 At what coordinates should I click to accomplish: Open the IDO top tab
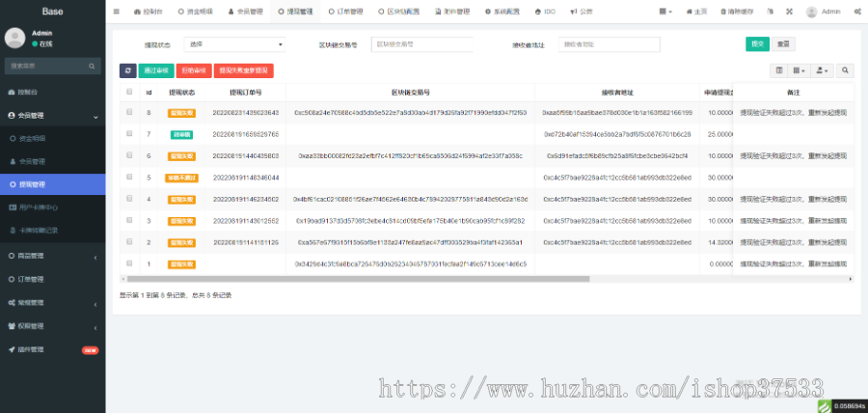[545, 11]
